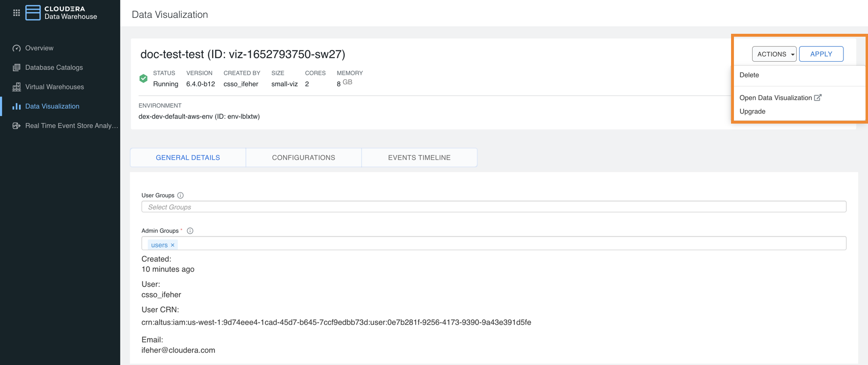
Task: Click the Cloudera Data Warehouse logo
Action: (x=33, y=13)
